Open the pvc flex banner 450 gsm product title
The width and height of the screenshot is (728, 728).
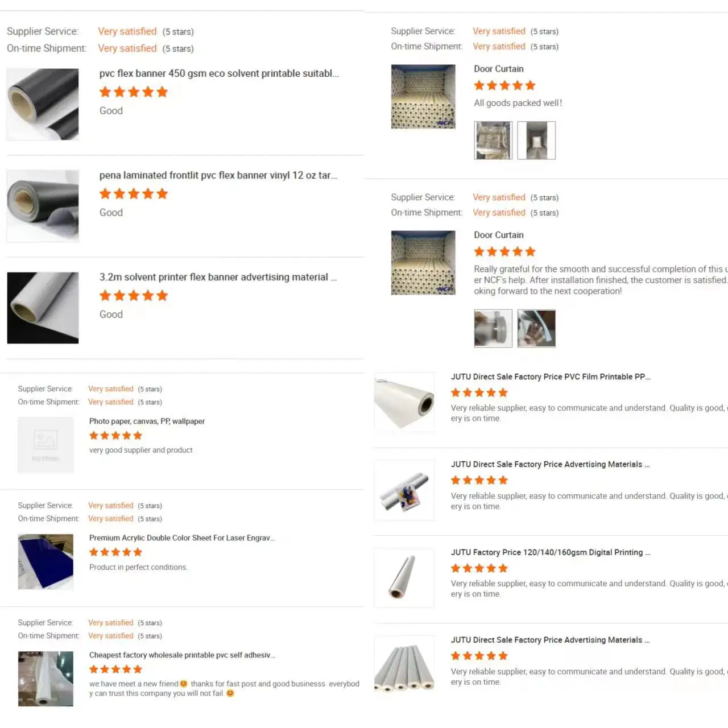point(219,73)
